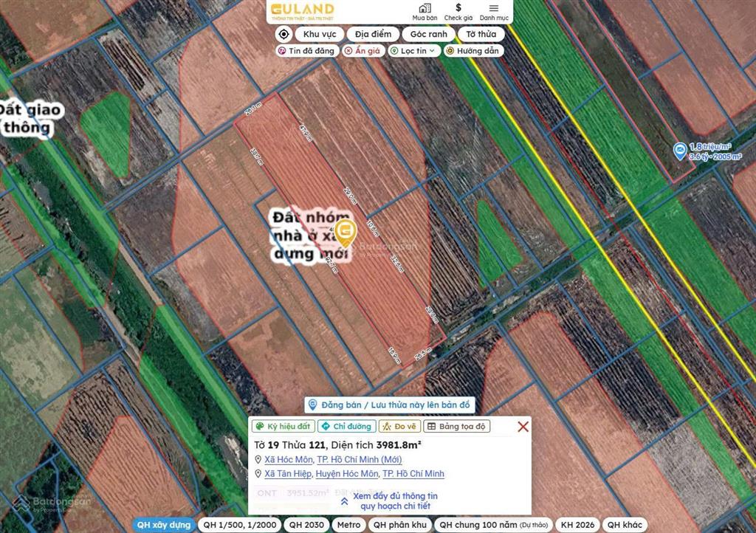Open the Huyện Hóc Môn link
This screenshot has height=533, width=756.
[347, 474]
